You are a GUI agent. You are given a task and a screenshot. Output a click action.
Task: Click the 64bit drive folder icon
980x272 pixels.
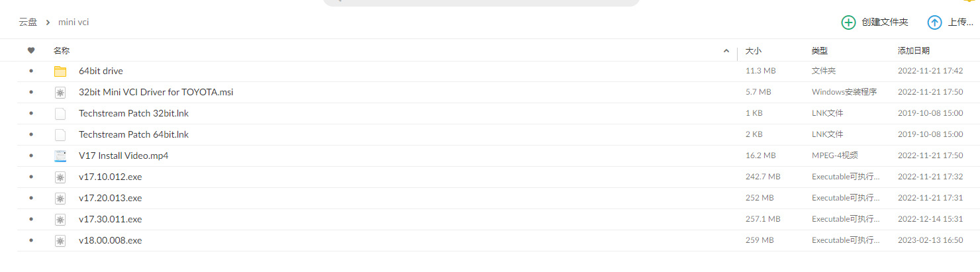tap(60, 71)
